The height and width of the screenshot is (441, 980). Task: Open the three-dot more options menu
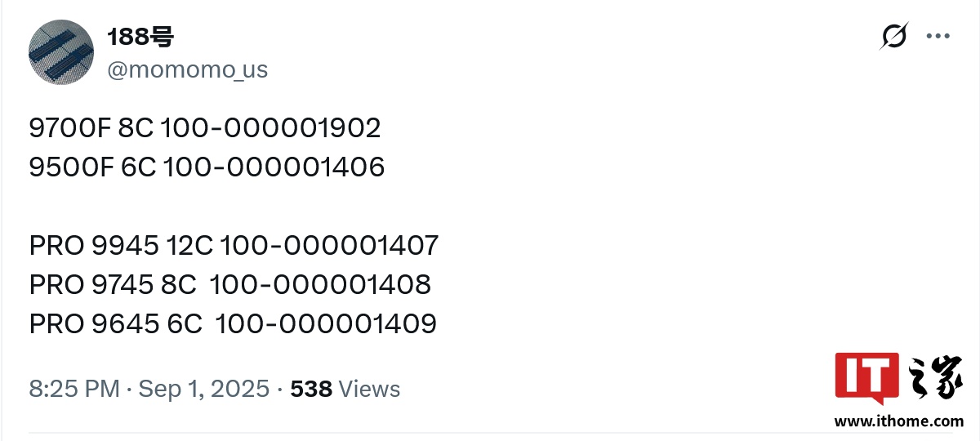pos(938,37)
